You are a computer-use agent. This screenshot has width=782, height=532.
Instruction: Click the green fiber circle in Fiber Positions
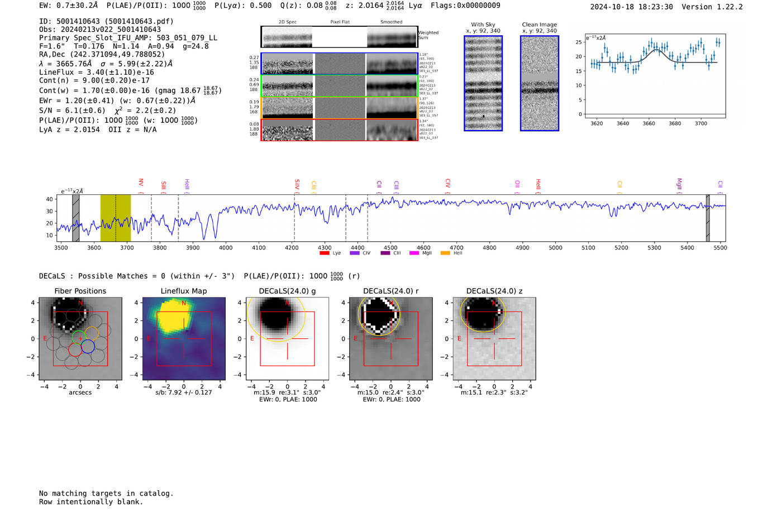(79, 337)
